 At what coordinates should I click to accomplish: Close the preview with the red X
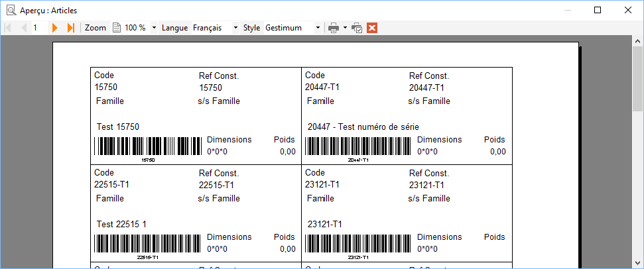tap(371, 28)
